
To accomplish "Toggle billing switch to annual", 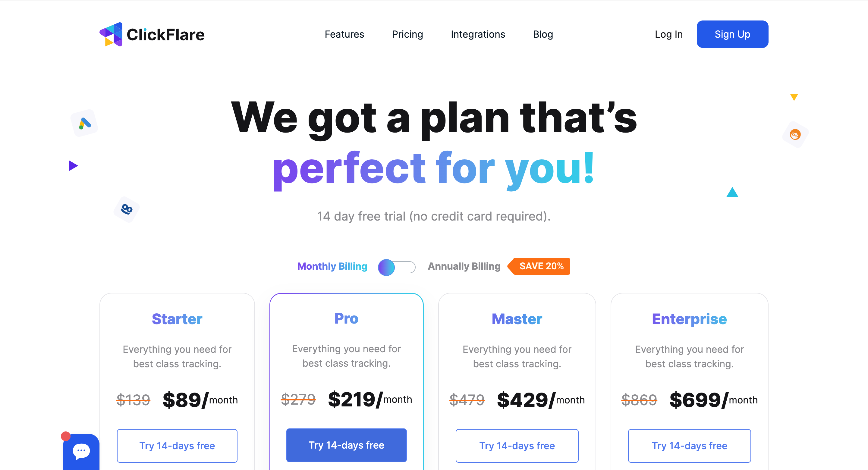I will (397, 267).
